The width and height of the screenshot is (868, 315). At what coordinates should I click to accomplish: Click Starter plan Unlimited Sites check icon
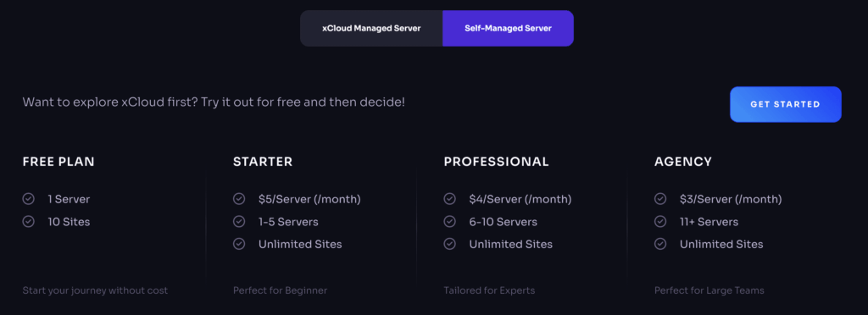point(239,244)
